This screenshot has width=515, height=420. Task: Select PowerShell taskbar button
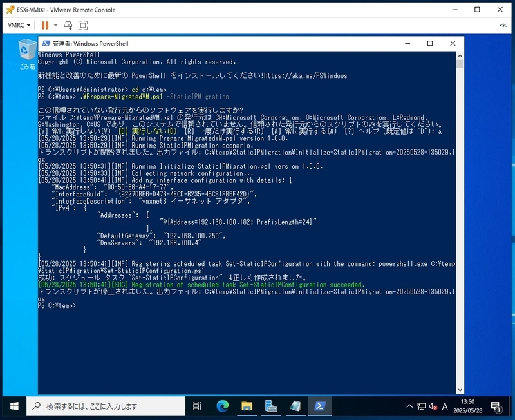[319, 406]
